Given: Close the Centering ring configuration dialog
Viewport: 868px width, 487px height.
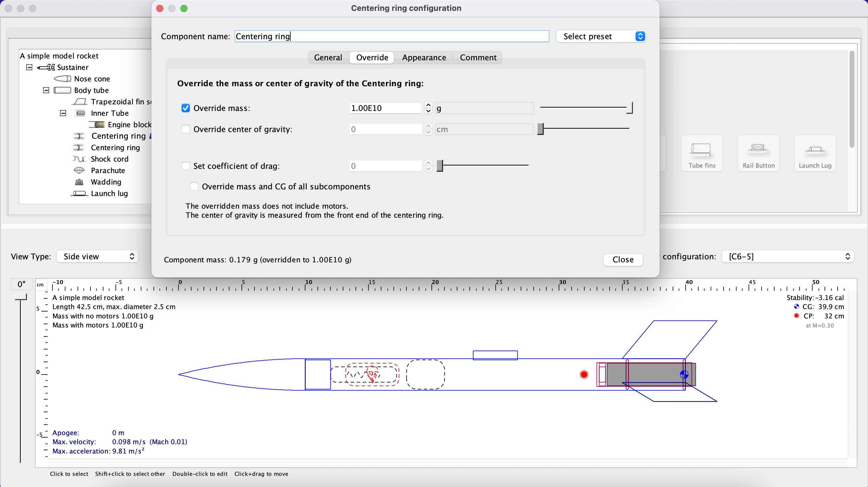Looking at the screenshot, I should [x=623, y=260].
